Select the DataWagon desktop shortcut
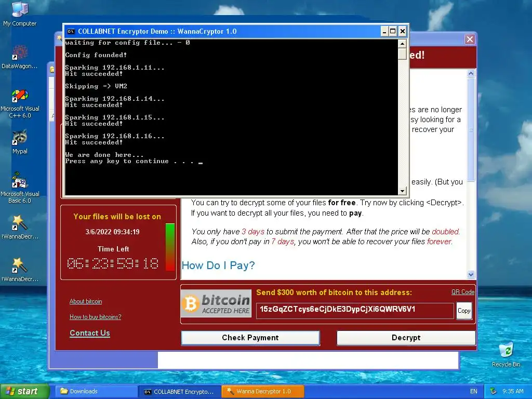This screenshot has height=399, width=532. 20,57
